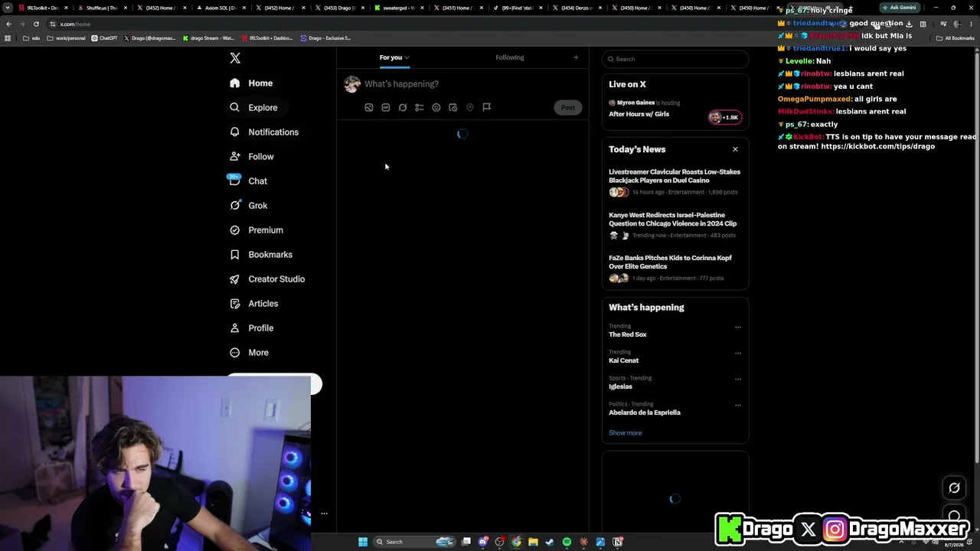Viewport: 980px width, 551px height.
Task: Open more options for Kai Cenat trend
Action: [738, 354]
